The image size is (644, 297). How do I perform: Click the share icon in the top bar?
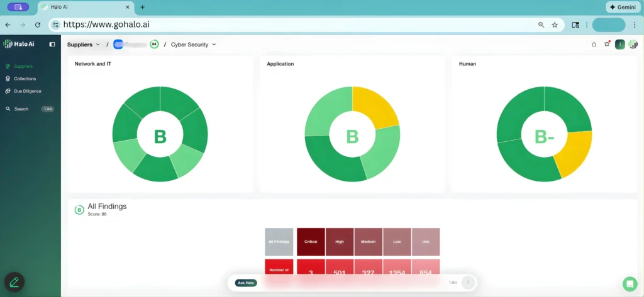[594, 45]
